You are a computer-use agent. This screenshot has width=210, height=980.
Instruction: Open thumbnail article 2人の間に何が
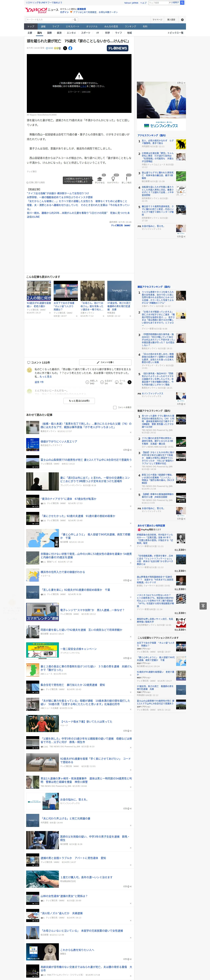pos(39,291)
